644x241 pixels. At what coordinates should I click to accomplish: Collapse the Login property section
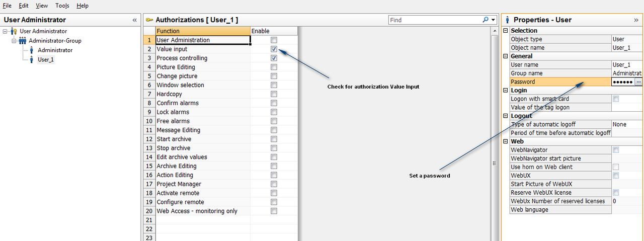(x=506, y=91)
